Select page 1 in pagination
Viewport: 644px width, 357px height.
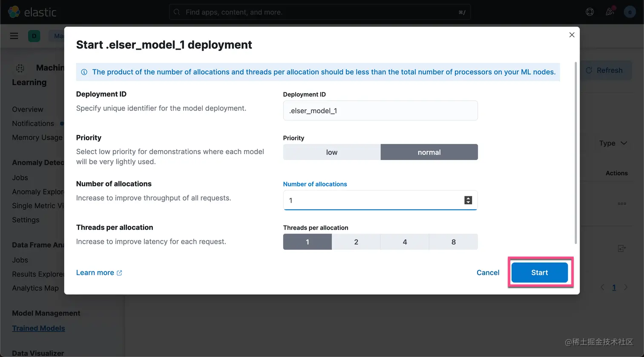[614, 288]
